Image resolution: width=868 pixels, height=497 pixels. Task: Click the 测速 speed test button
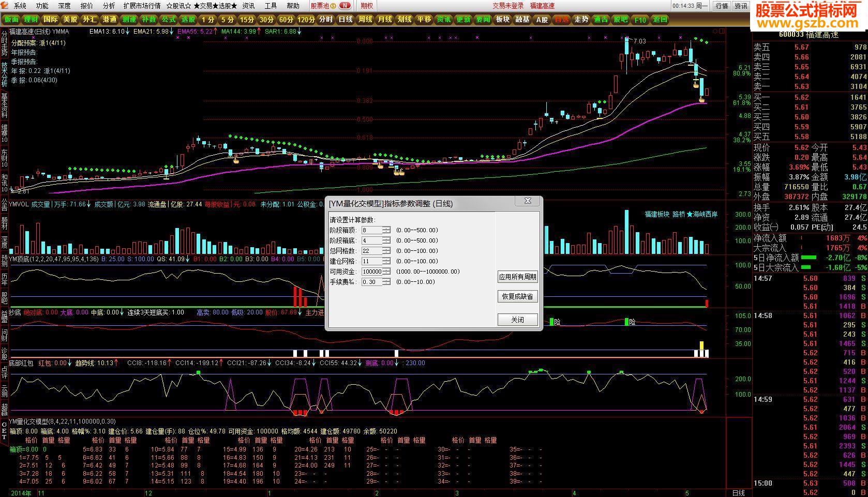129,20
